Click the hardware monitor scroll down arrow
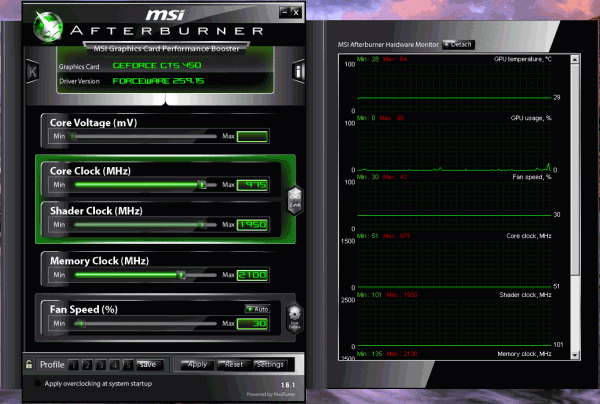The width and height of the screenshot is (600, 404). point(575,355)
